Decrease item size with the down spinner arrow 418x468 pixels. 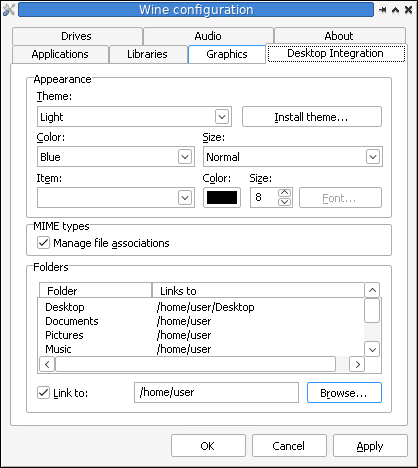pyautogui.click(x=284, y=202)
